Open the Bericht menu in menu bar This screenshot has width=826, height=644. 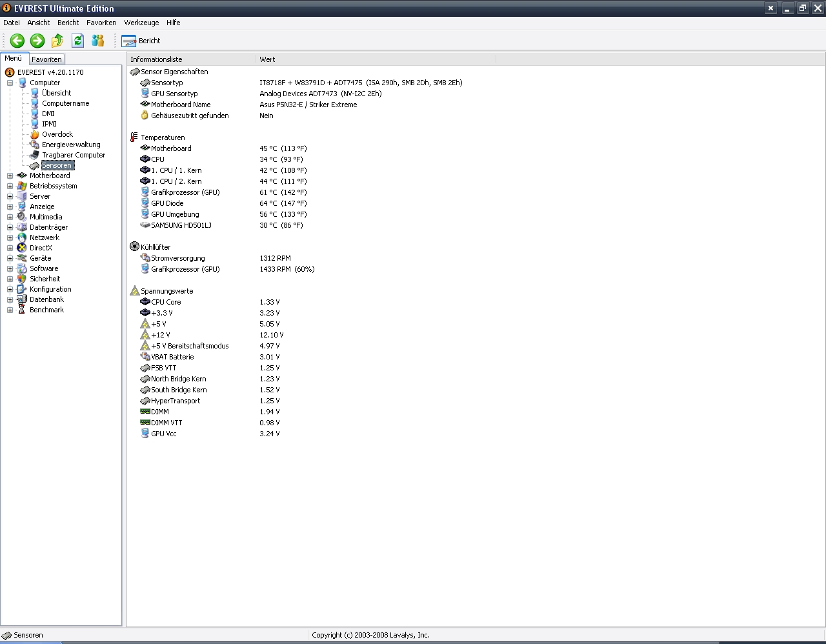68,23
